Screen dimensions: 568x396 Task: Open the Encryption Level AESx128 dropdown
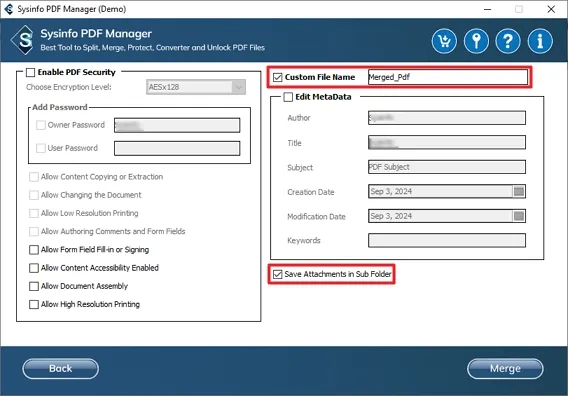pos(196,87)
